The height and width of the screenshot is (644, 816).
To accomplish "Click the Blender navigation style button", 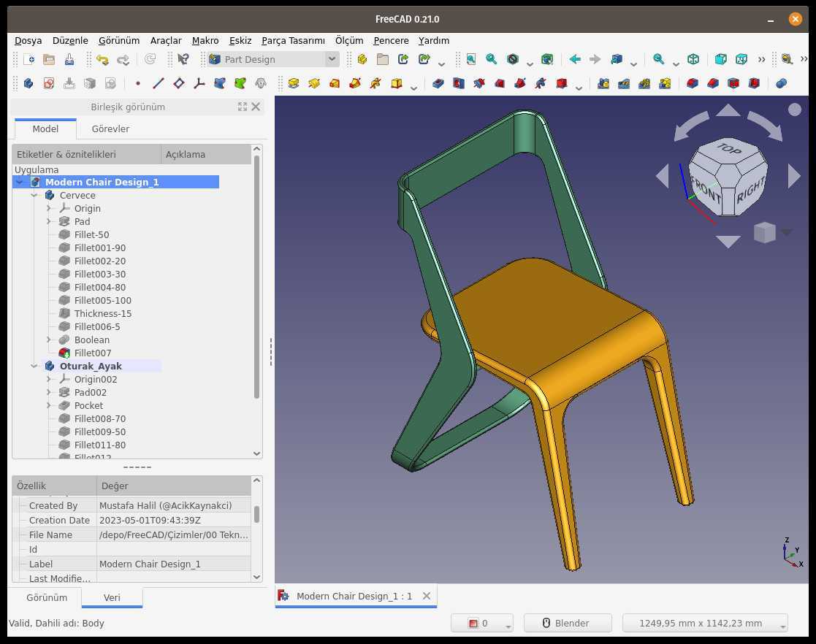I will [x=567, y=624].
